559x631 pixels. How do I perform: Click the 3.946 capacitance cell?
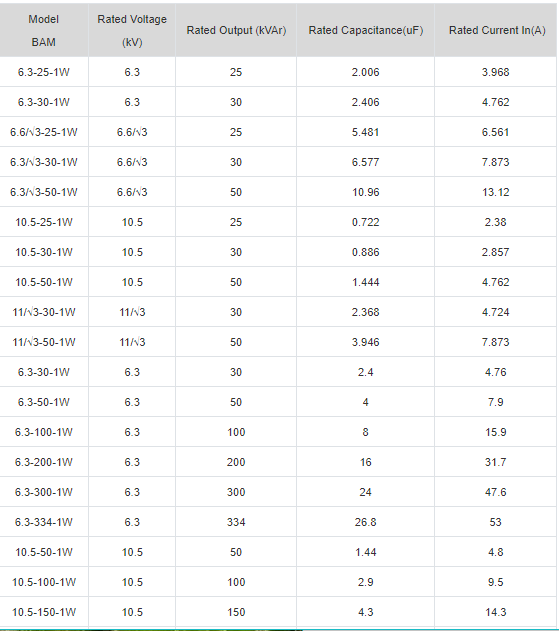[x=365, y=342]
